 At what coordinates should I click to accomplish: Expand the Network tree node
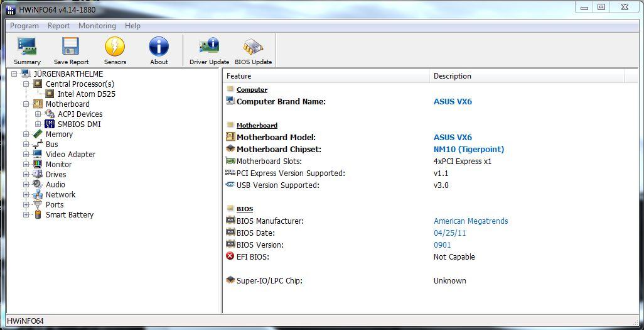26,195
